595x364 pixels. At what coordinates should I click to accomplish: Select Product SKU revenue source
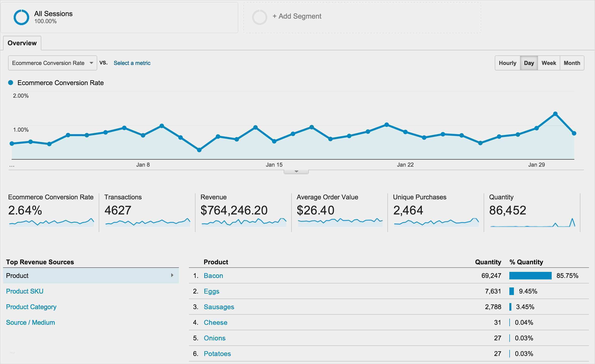pyautogui.click(x=25, y=291)
